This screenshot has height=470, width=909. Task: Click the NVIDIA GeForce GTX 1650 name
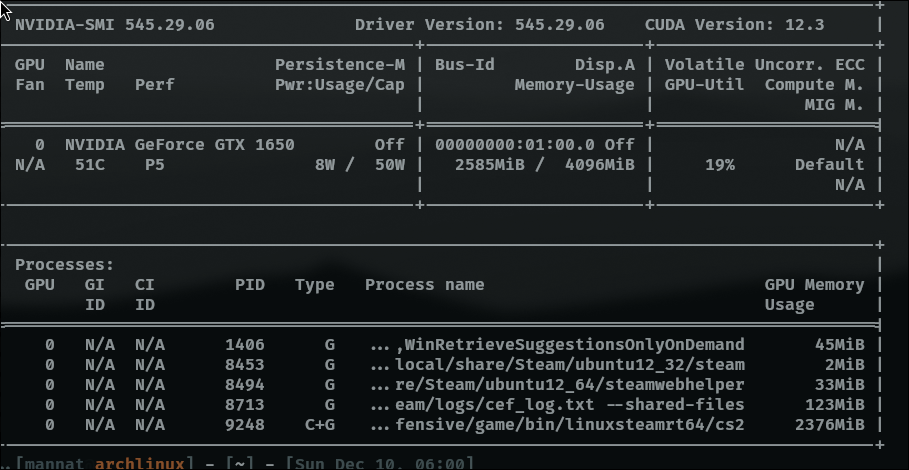point(180,144)
